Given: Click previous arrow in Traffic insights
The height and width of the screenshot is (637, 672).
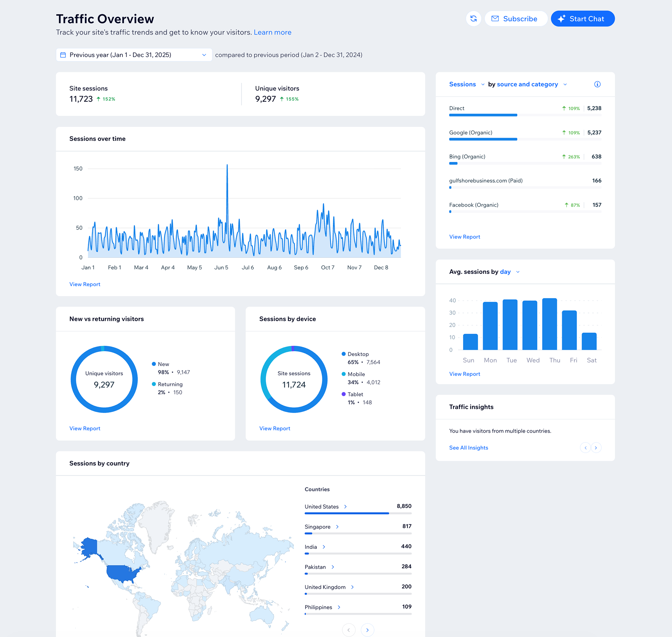Looking at the screenshot, I should point(585,448).
